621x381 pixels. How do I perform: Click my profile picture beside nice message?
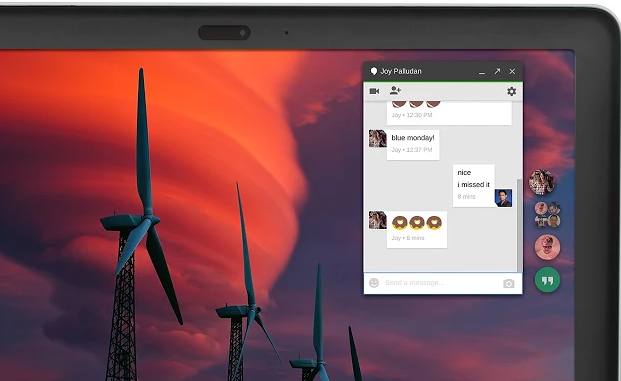(x=503, y=198)
